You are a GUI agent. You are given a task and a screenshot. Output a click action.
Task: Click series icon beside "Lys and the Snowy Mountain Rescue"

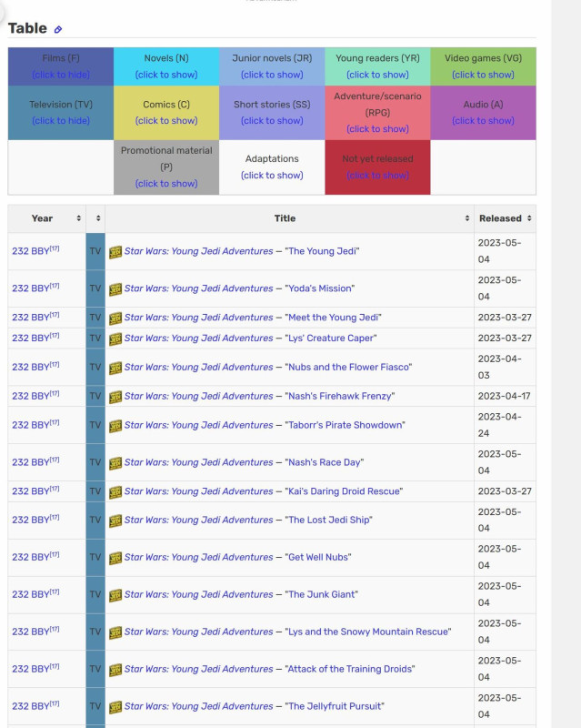tap(115, 632)
